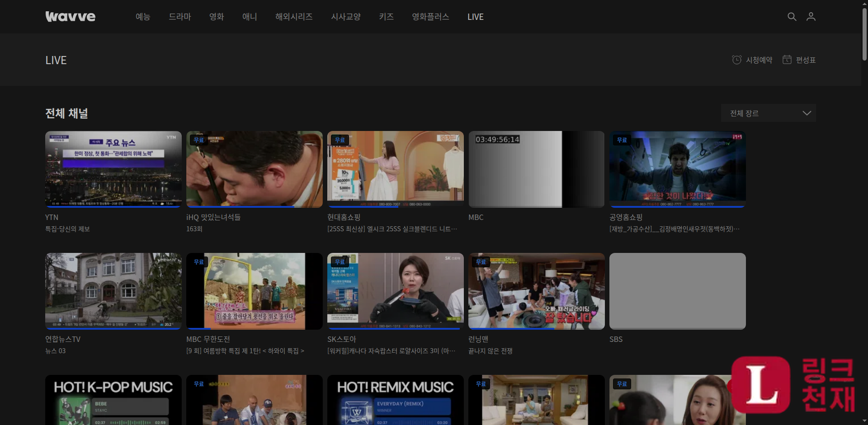Viewport: 868px width, 425px height.
Task: Open the YTN channel thumbnail
Action: pos(113,169)
